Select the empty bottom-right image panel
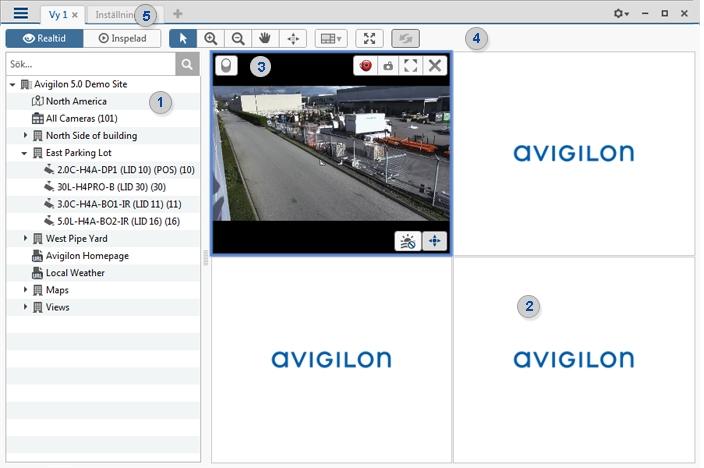The height and width of the screenshot is (468, 704). (x=574, y=360)
